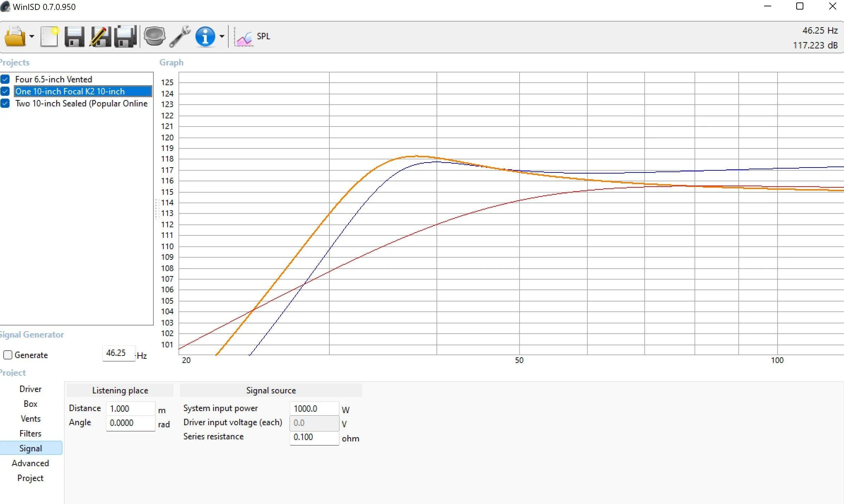This screenshot has height=504, width=844.
Task: Uncheck One 10-inch Focal K2 project
Action: [5, 91]
